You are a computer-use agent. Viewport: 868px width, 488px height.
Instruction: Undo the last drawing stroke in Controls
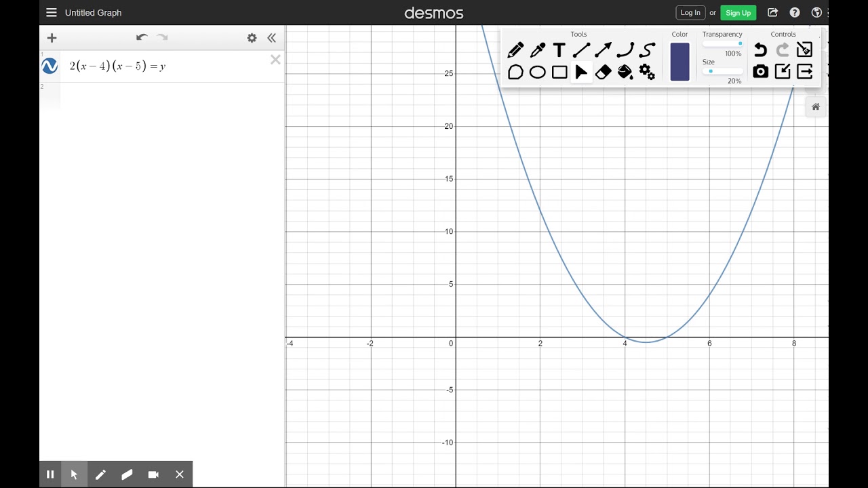click(761, 50)
